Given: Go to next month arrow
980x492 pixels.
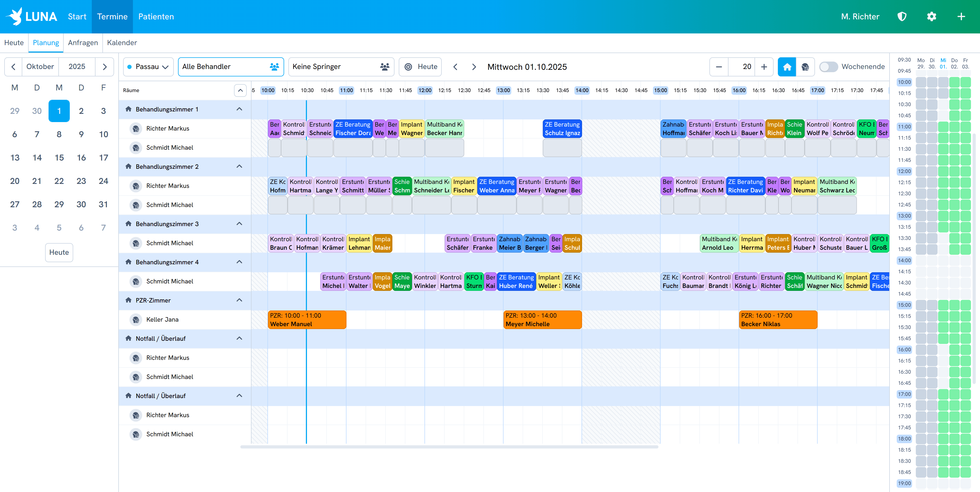Looking at the screenshot, I should pyautogui.click(x=105, y=67).
